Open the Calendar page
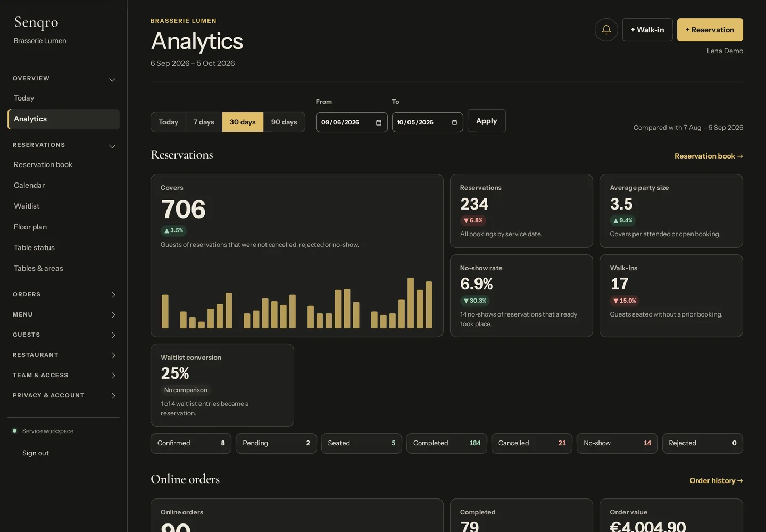This screenshot has height=532, width=766. pos(64,185)
